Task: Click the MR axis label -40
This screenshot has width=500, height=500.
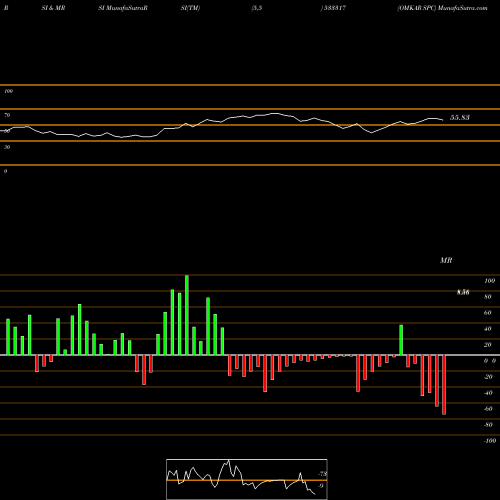Action: coord(488,393)
